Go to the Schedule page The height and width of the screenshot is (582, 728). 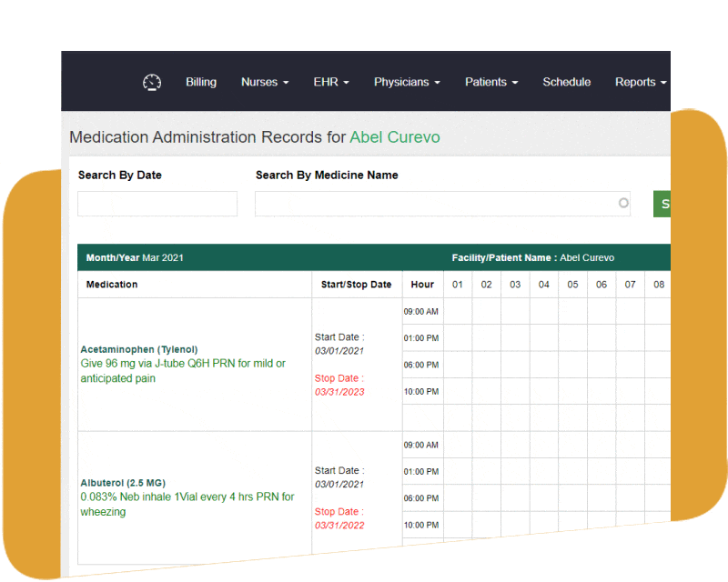pos(566,82)
